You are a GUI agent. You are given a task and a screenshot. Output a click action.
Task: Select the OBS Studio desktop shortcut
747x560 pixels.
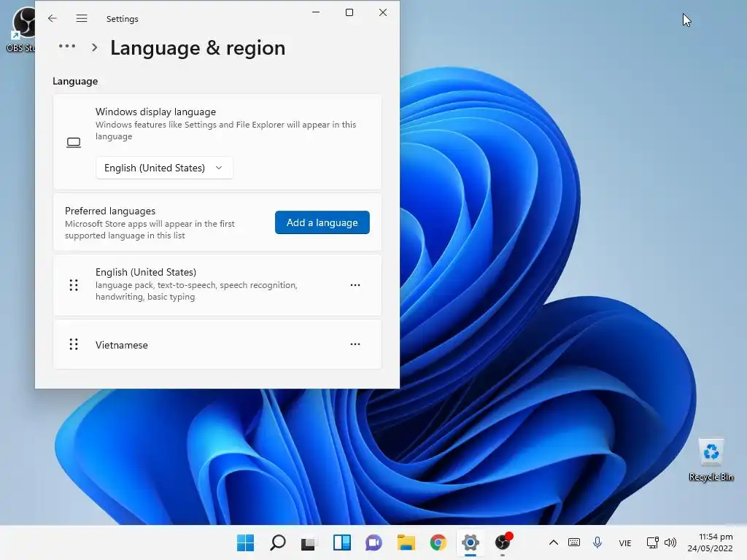[20, 29]
